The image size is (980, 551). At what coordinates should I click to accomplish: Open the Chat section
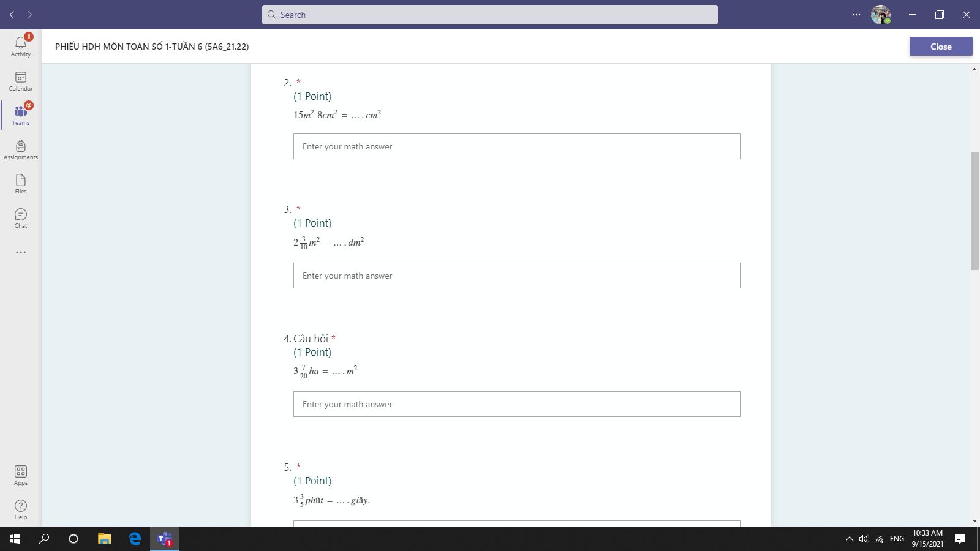tap(21, 218)
